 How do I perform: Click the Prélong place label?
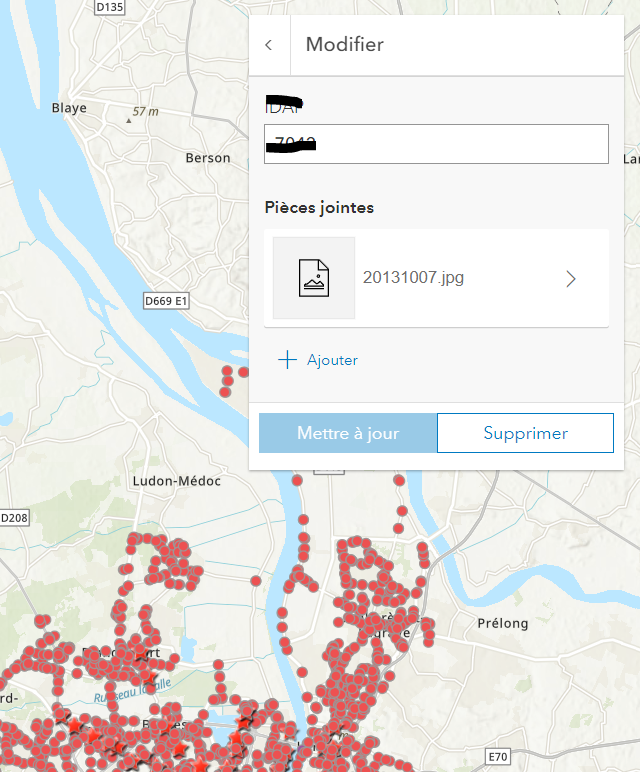click(x=501, y=624)
